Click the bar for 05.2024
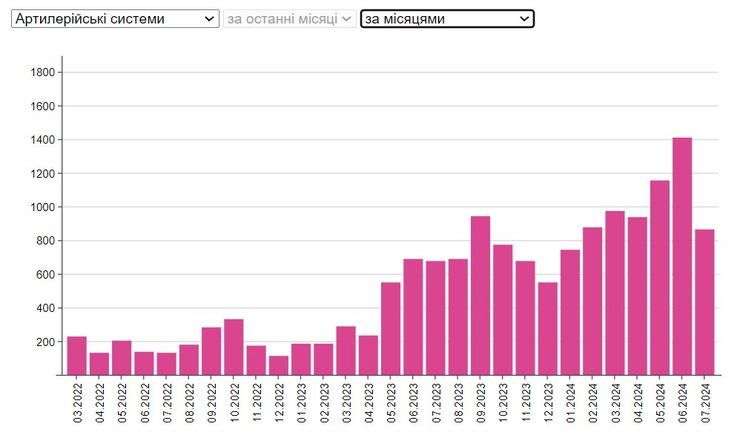This screenshot has width=740, height=437. 660,278
